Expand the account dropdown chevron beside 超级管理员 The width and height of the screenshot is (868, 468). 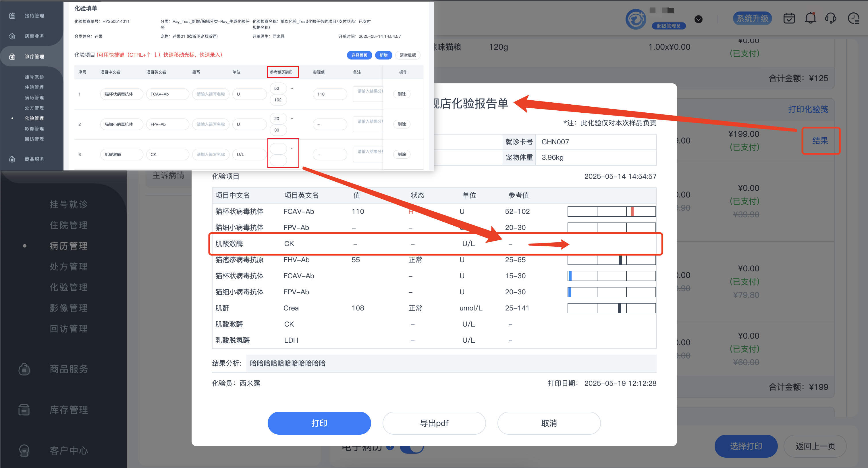click(x=699, y=19)
